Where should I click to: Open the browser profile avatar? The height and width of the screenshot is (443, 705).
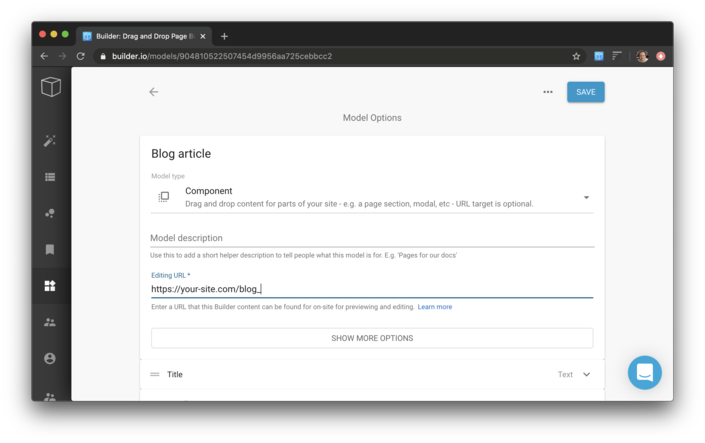tap(642, 56)
